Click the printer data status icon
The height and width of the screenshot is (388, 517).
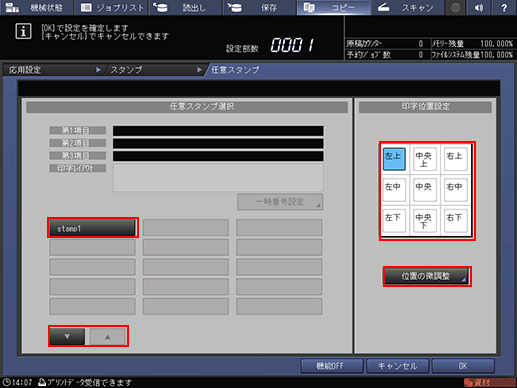pyautogui.click(x=42, y=382)
